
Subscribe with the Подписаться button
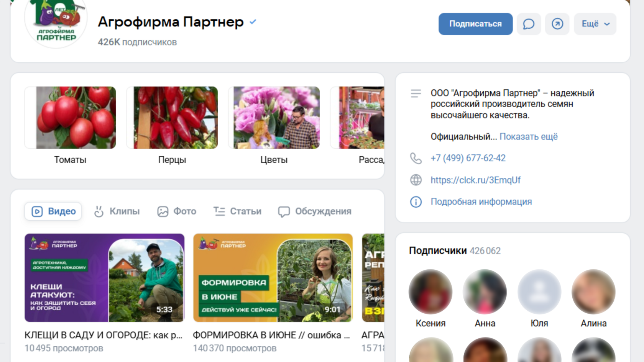click(475, 24)
